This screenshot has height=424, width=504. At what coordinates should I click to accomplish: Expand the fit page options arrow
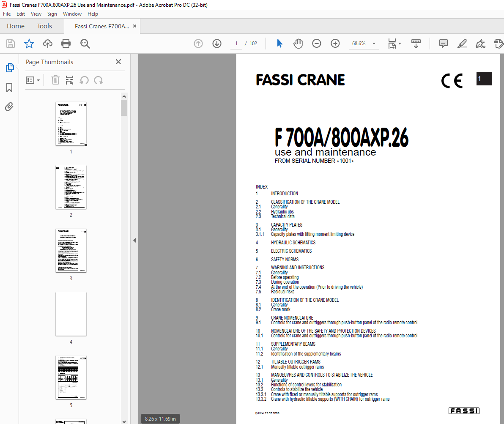pyautogui.click(x=400, y=44)
